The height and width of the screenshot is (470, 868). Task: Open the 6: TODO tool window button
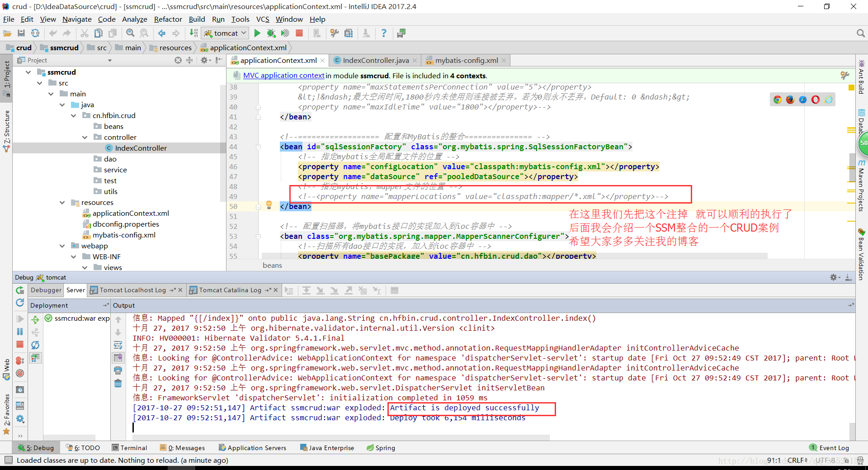(x=83, y=448)
